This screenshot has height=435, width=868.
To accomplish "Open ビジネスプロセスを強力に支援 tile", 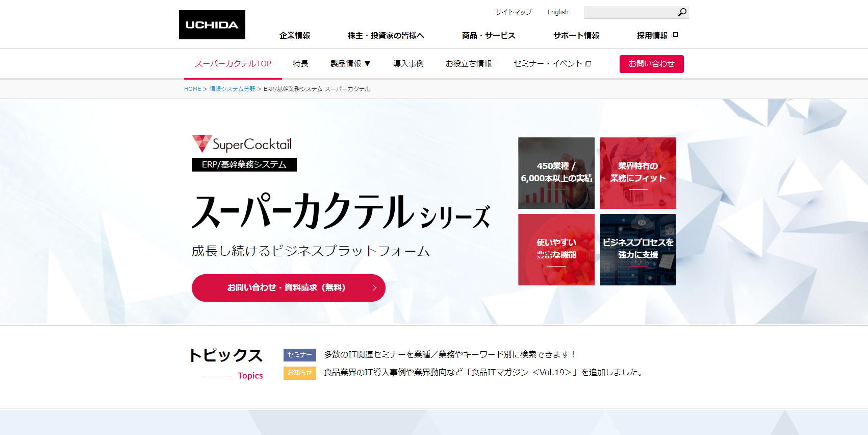I will click(x=638, y=250).
